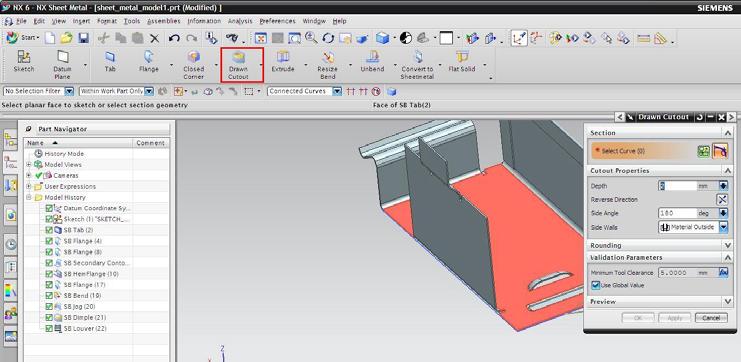
Task: Expand the Preview section
Action: pyautogui.click(x=728, y=302)
